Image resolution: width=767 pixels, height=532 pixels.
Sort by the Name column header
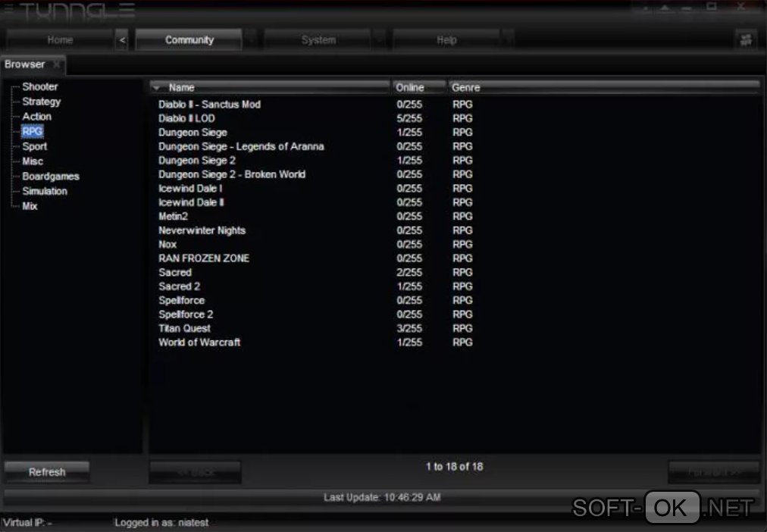(x=270, y=87)
